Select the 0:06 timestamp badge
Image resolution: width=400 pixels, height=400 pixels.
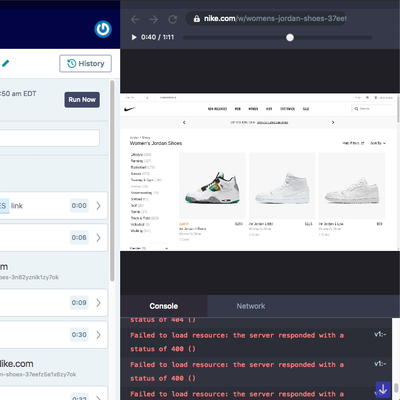coord(79,238)
